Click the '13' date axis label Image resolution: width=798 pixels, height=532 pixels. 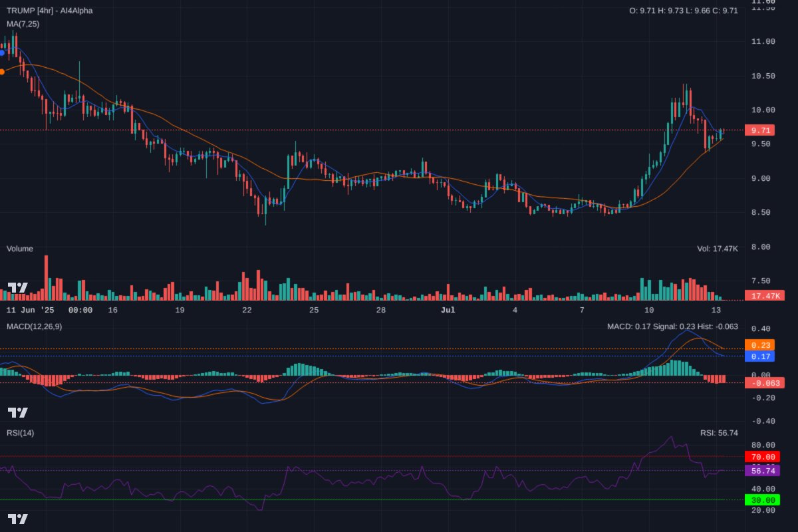tap(716, 310)
